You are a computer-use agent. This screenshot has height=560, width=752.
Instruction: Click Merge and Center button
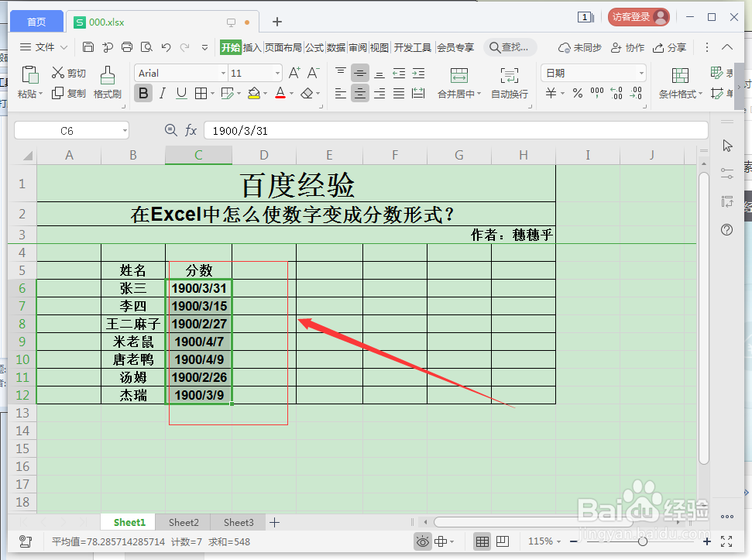(x=459, y=82)
